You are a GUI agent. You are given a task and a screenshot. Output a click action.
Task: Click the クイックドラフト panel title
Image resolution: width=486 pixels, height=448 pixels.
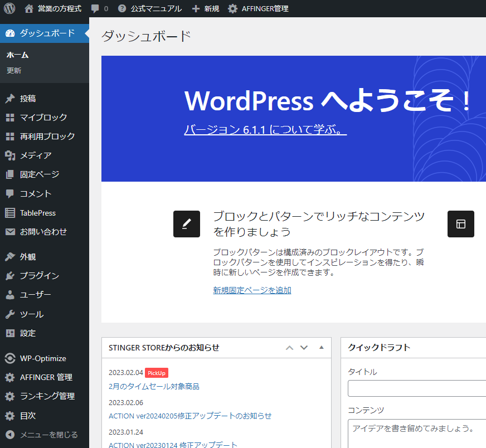379,348
